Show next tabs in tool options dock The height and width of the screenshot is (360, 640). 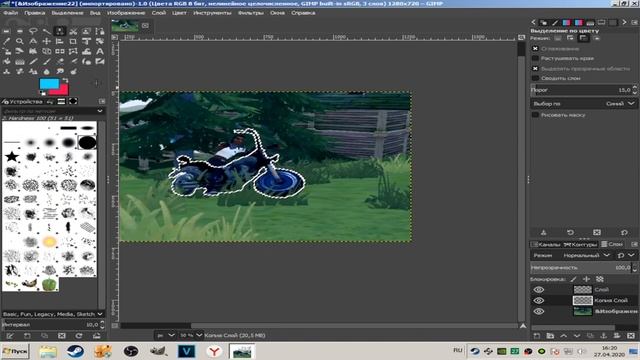pos(624,22)
